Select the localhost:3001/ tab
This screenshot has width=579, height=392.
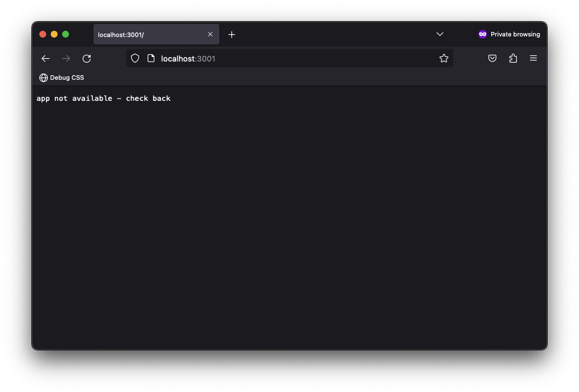(148, 35)
